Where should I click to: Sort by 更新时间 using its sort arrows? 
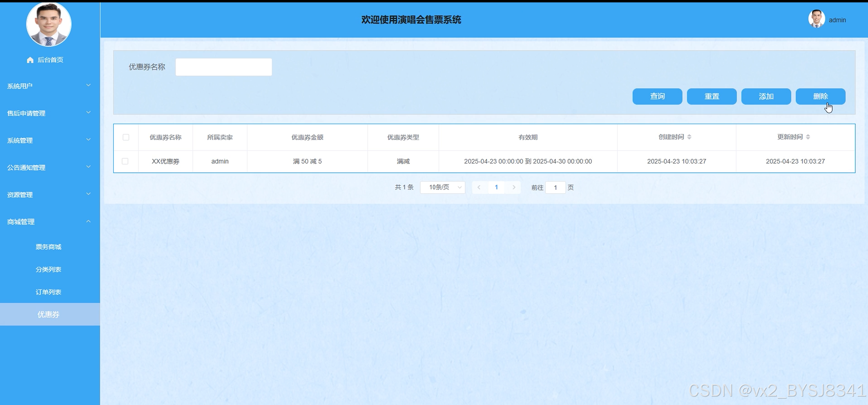click(808, 137)
